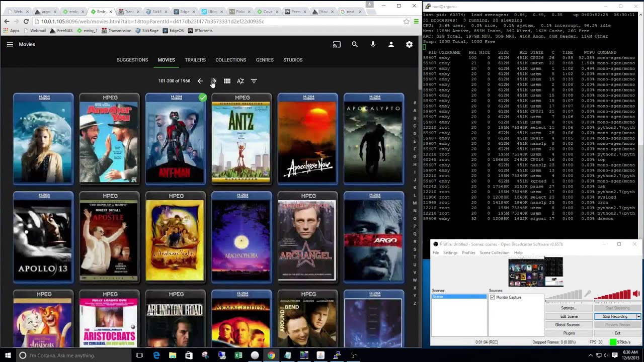Click OBS Settings... button

click(x=569, y=308)
